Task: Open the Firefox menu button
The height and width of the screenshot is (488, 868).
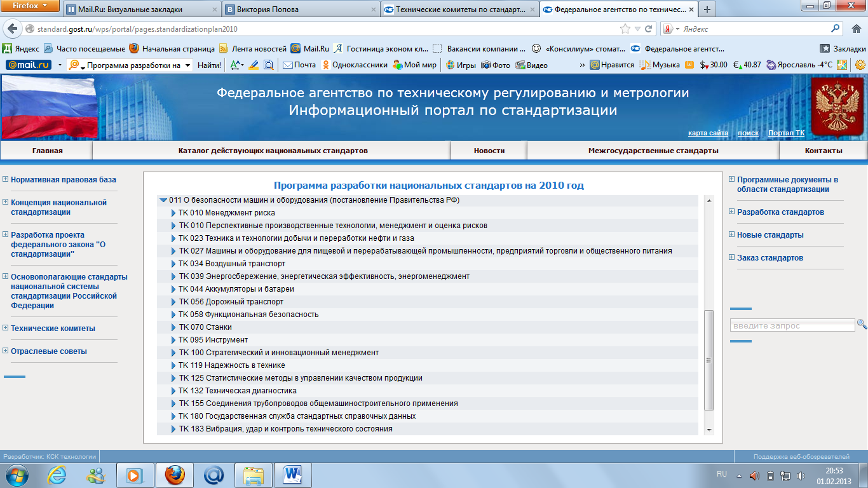Action: (x=30, y=6)
